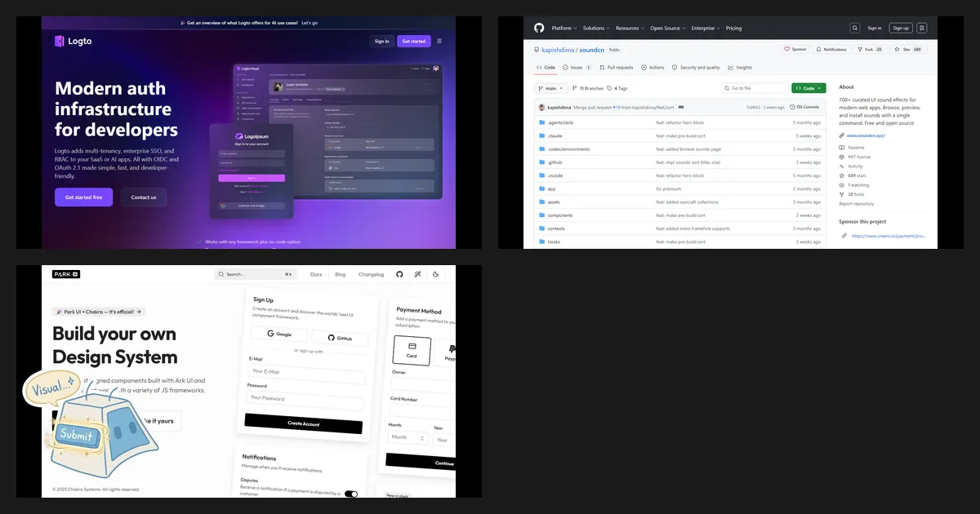Expand the green Code dropdown button

pyautogui.click(x=808, y=88)
